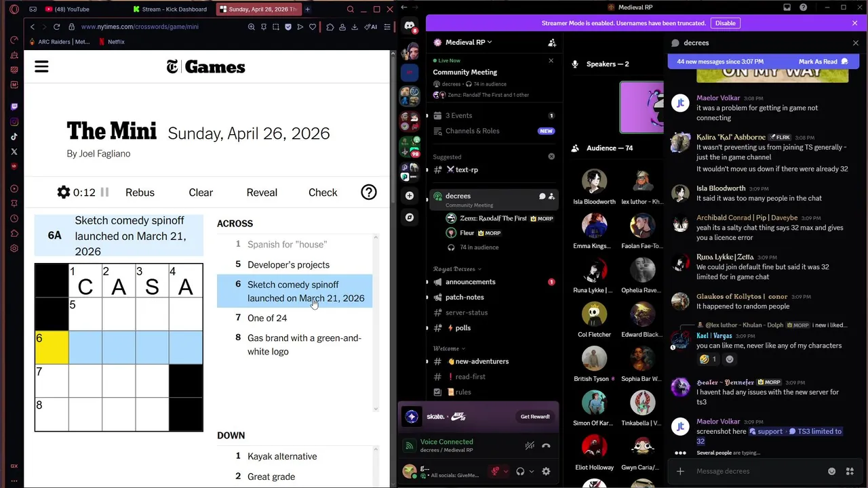This screenshot has width=868, height=488.
Task: Select the 'One of 24' across clue
Action: [x=294, y=318]
